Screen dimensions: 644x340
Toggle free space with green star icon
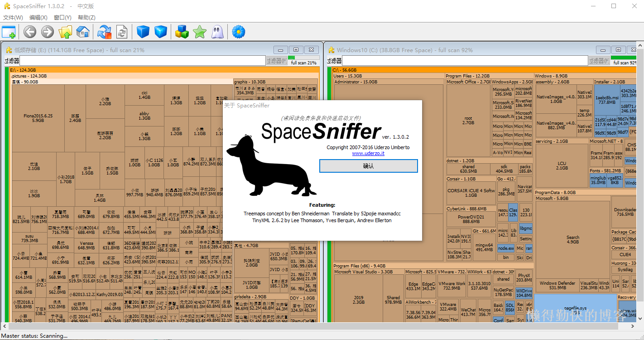200,32
